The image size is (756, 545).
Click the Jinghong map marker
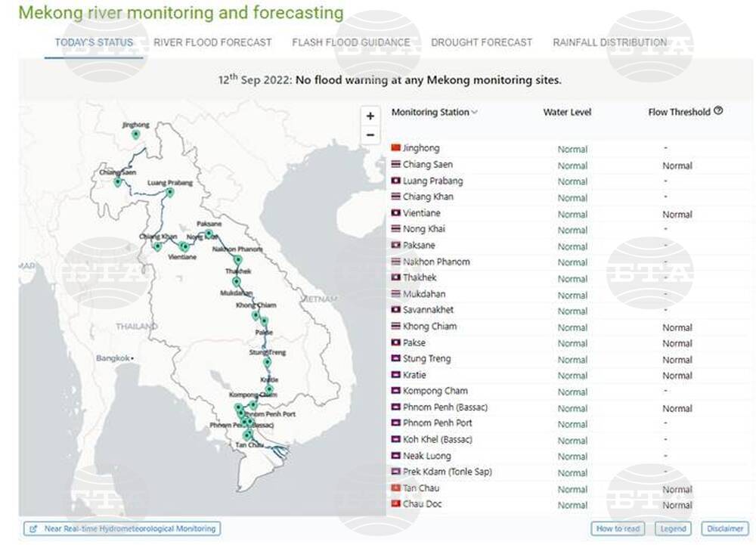(136, 134)
